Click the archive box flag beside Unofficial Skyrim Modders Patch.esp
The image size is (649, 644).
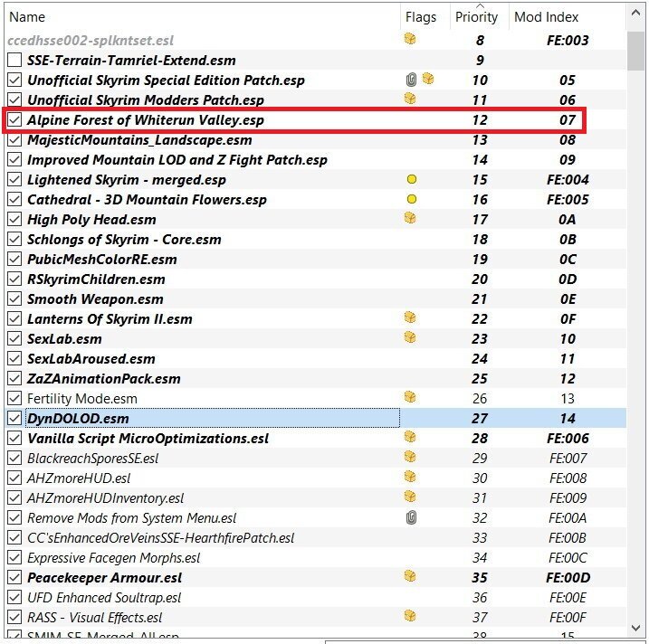(410, 99)
